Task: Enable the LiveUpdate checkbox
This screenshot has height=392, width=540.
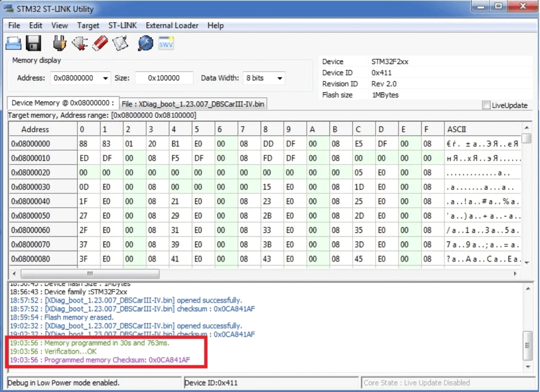Action: point(486,105)
